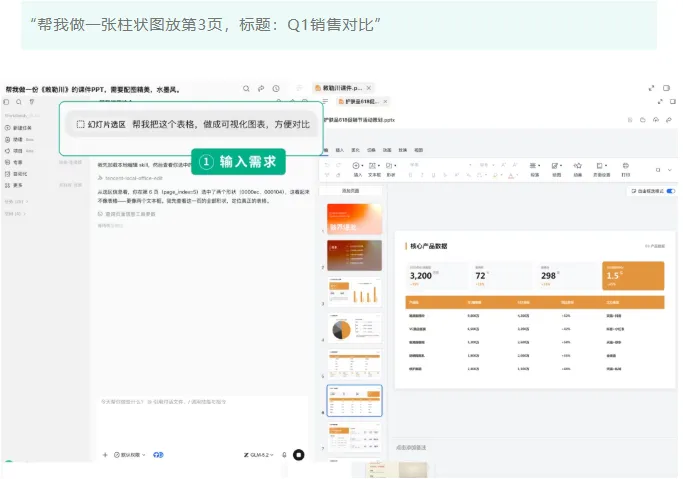Click the shapes toolbar icon

[389, 165]
